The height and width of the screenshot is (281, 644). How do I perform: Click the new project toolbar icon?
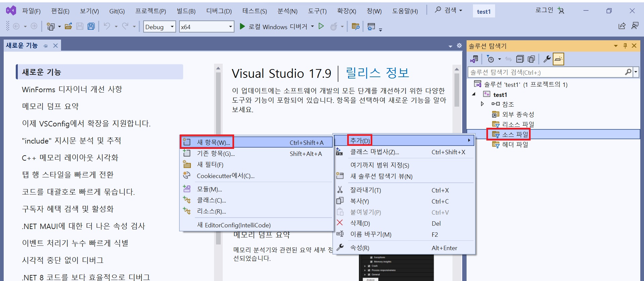click(51, 26)
